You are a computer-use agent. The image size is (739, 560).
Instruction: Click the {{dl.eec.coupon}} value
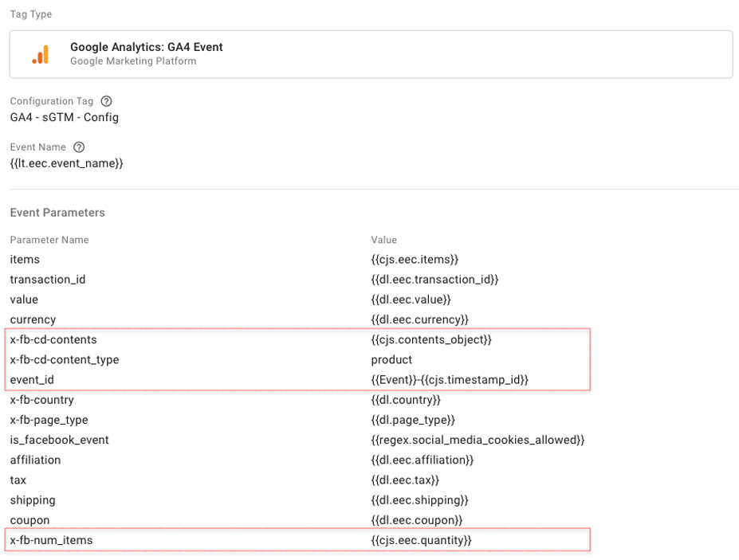(x=417, y=520)
